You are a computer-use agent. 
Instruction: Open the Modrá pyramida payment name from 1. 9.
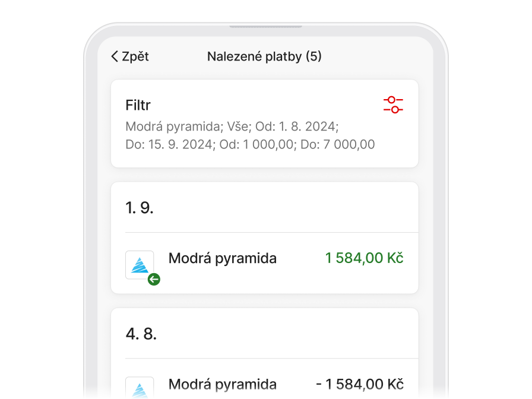tap(223, 258)
